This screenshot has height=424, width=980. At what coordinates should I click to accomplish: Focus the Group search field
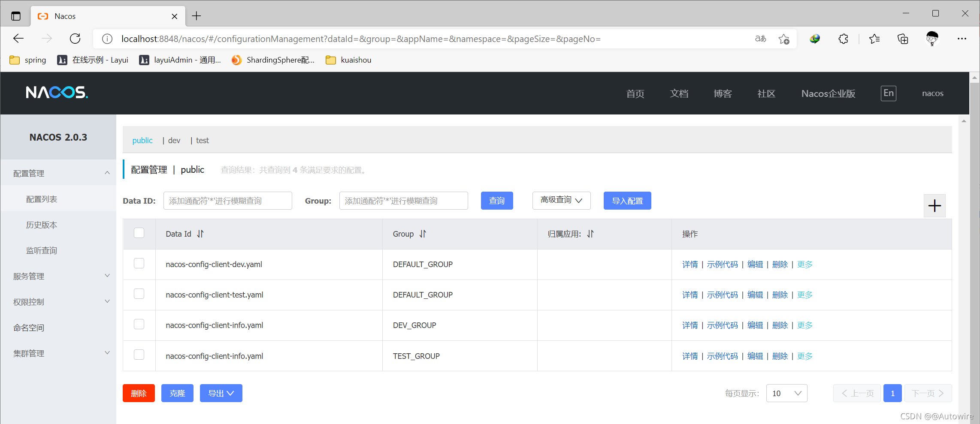[404, 201]
